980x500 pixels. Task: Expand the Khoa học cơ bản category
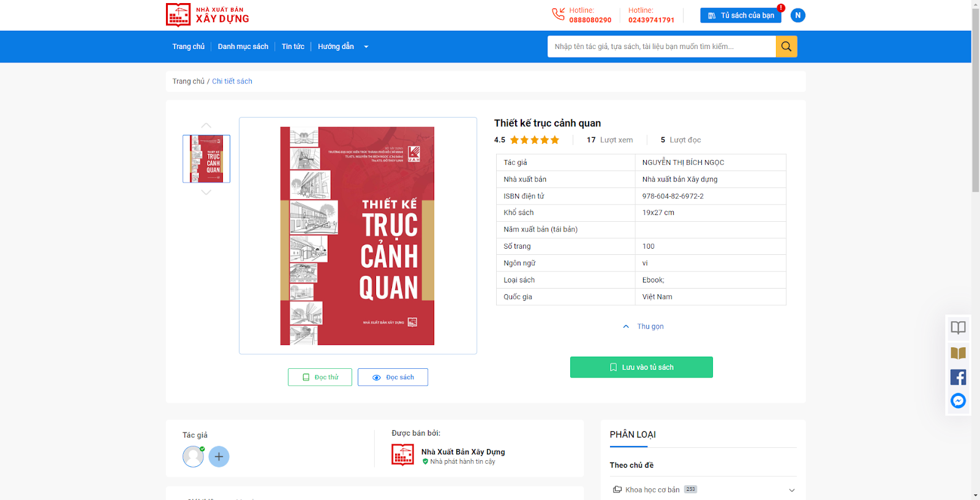pyautogui.click(x=791, y=490)
